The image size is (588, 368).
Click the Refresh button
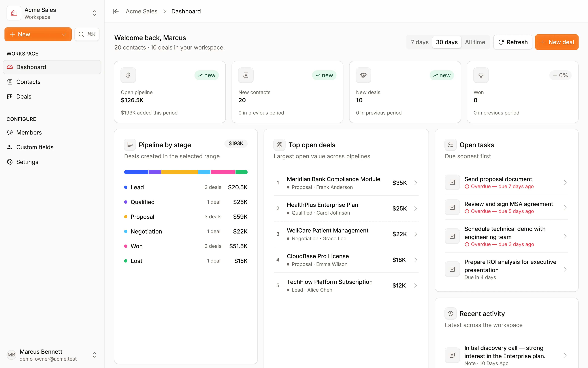pyautogui.click(x=513, y=42)
